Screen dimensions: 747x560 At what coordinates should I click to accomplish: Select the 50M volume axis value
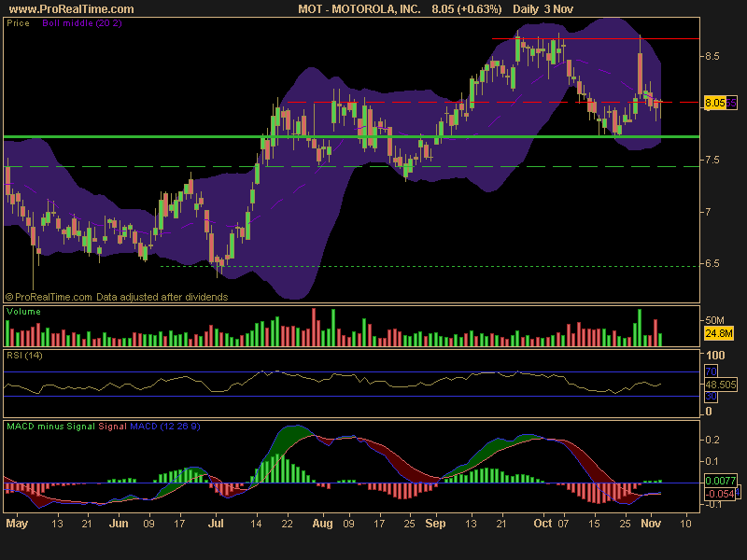click(x=714, y=320)
